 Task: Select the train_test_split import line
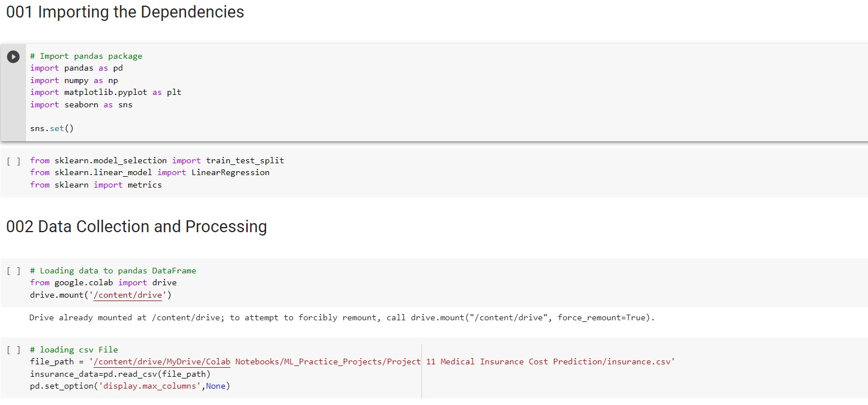pos(156,160)
